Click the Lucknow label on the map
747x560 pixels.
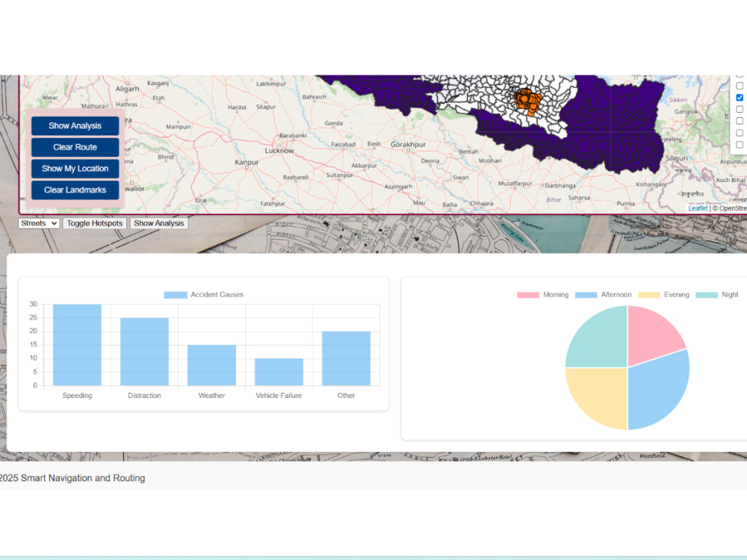click(x=279, y=151)
